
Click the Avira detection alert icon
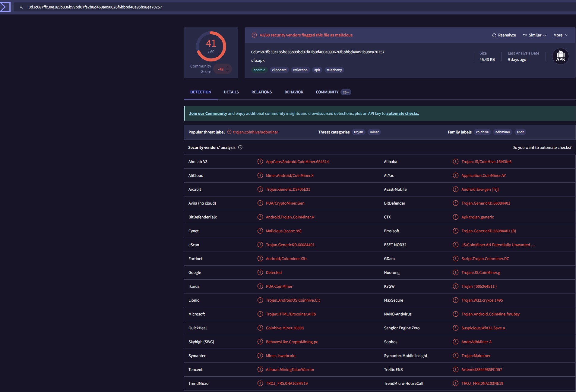260,203
